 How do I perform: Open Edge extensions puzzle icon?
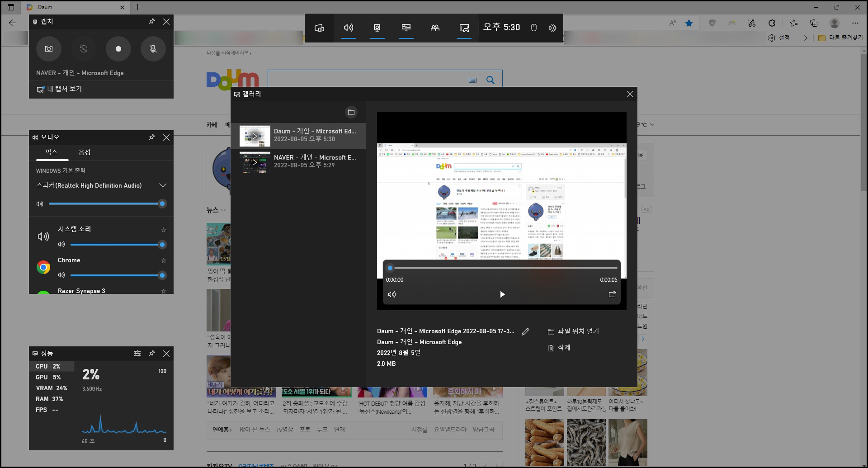point(772,23)
